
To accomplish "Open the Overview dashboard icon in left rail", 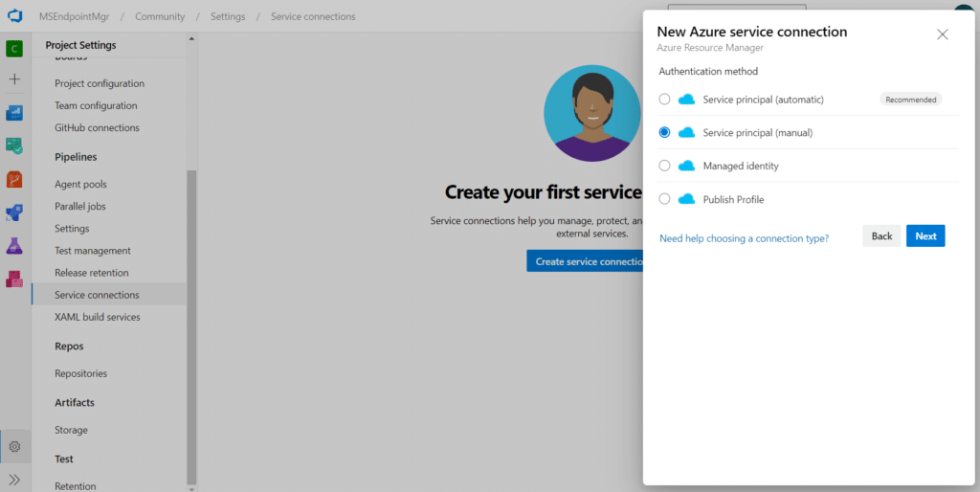I will click(x=14, y=113).
